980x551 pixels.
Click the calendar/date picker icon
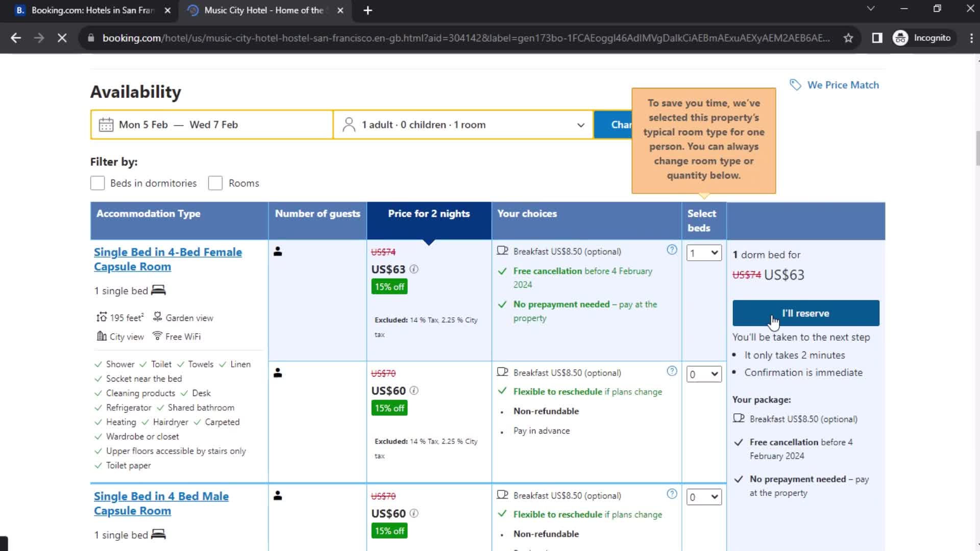tap(105, 124)
